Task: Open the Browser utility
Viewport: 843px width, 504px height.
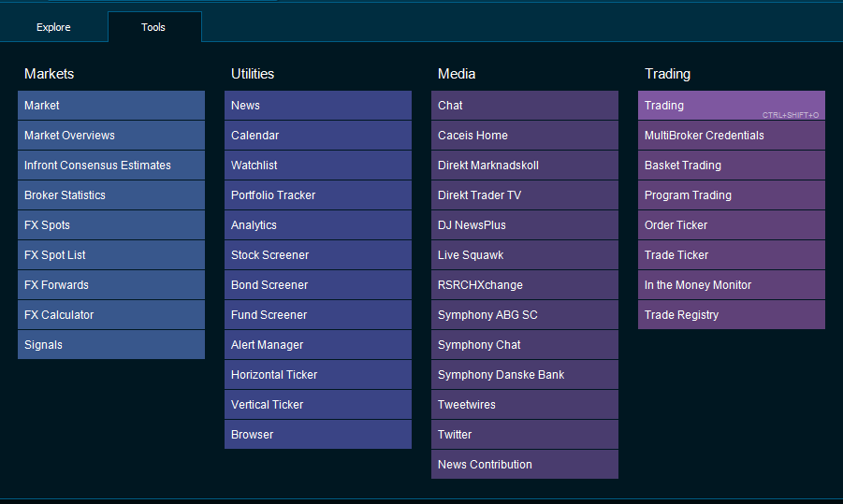Action: click(318, 435)
